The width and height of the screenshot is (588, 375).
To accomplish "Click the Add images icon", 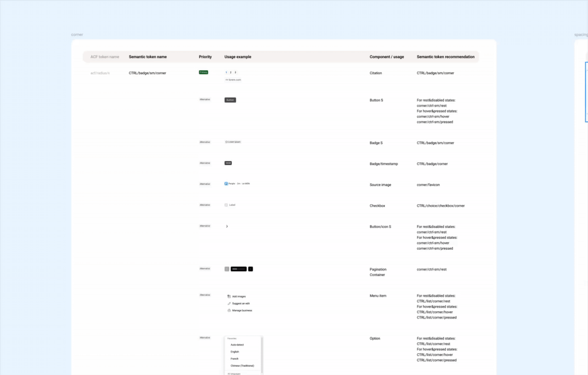I will (x=229, y=297).
